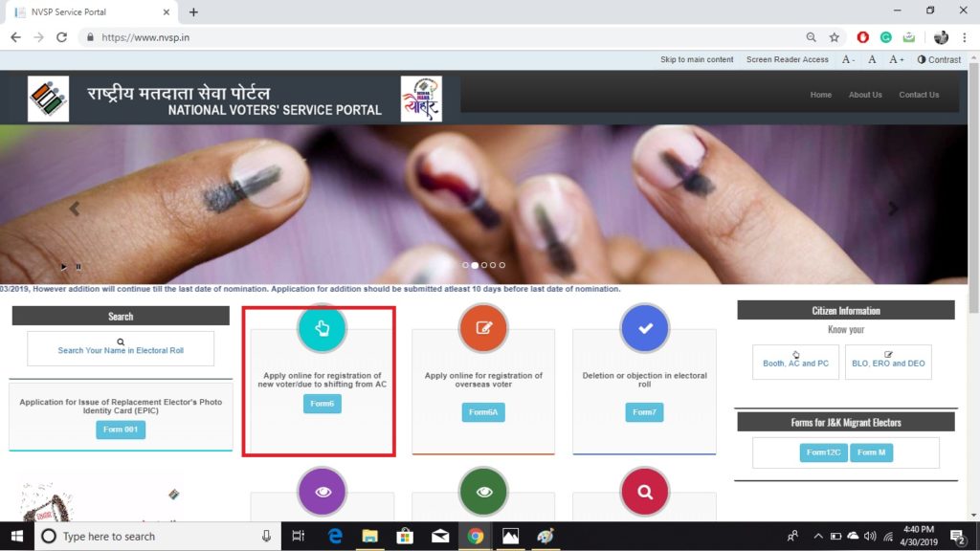The height and width of the screenshot is (551, 980).
Task: Click the Election Commission logo
Action: pyautogui.click(x=48, y=99)
